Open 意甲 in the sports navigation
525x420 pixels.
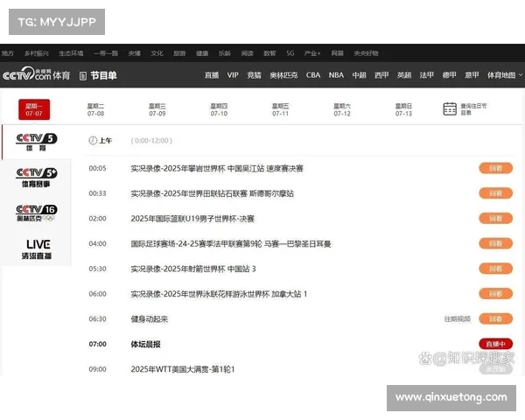tap(472, 75)
